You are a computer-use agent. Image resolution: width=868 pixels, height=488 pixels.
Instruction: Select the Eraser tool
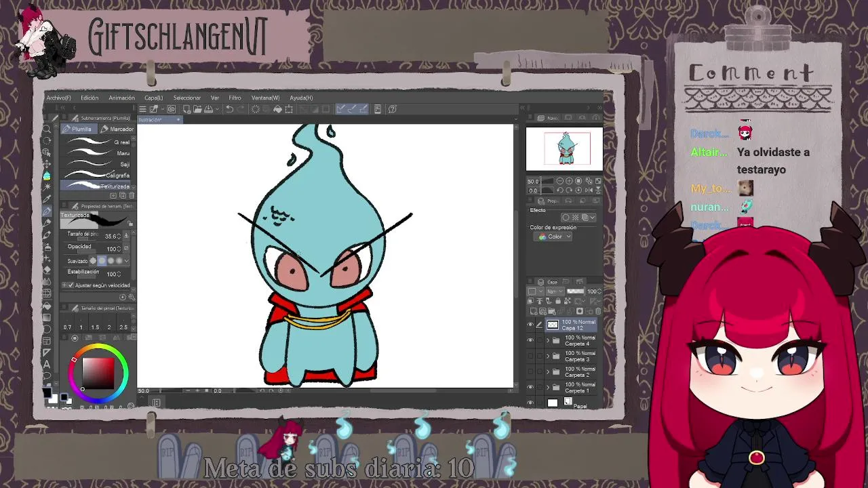[x=47, y=269]
